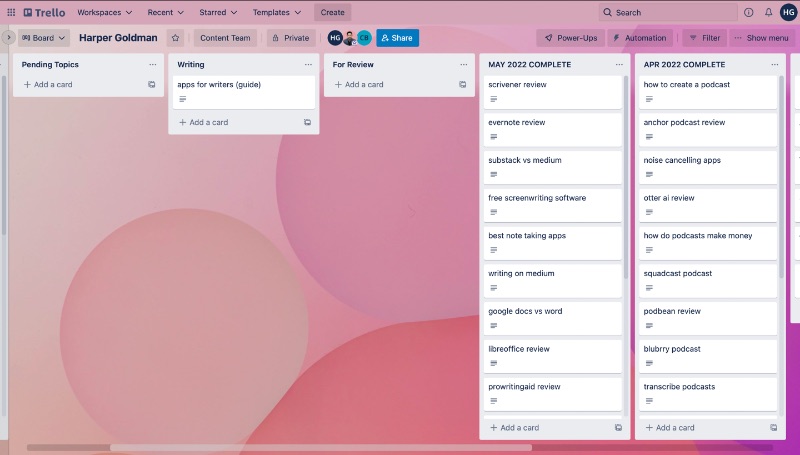The image size is (800, 455).
Task: Open APR 2022 COMPLETE list actions menu
Action: 774,64
